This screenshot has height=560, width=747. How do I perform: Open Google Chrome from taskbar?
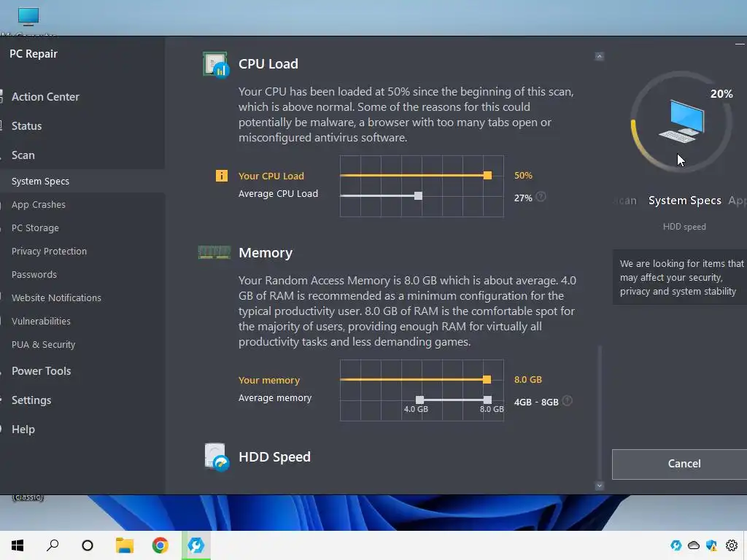[160, 545]
